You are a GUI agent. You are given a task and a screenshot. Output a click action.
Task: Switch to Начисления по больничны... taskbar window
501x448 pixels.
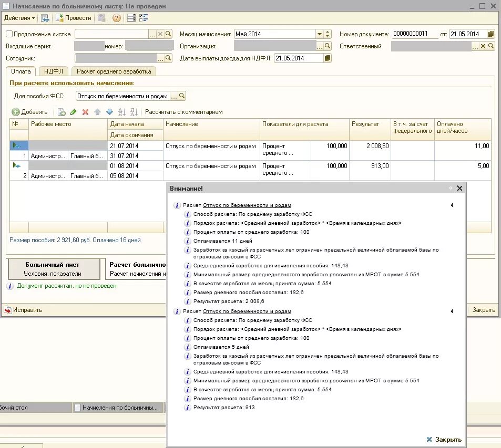(118, 408)
